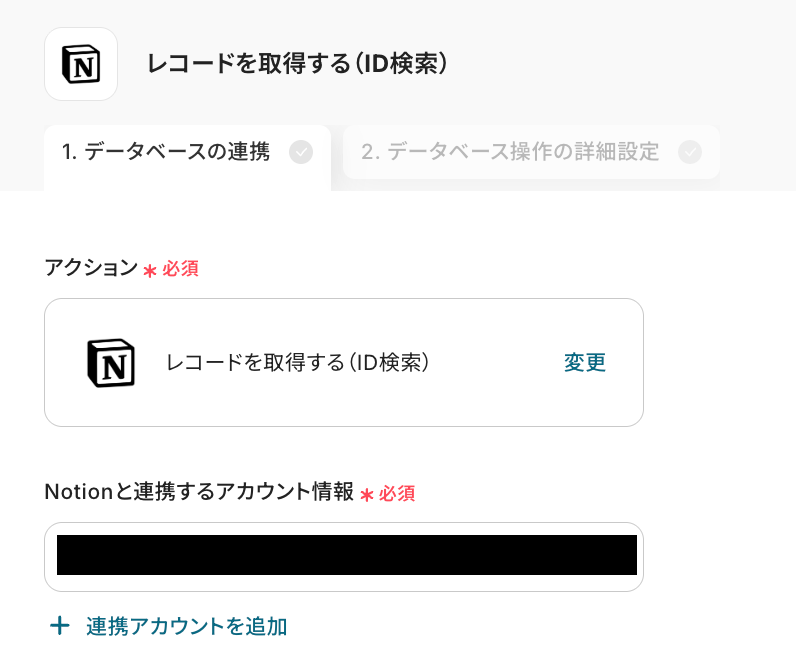Click red asterisk next to アクション label
This screenshot has height=652, width=796.
(150, 271)
